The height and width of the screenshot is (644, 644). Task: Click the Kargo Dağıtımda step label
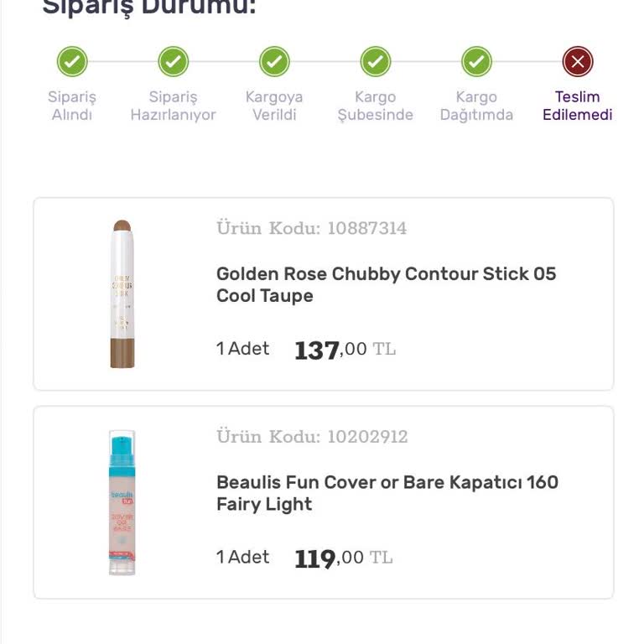click(x=476, y=106)
